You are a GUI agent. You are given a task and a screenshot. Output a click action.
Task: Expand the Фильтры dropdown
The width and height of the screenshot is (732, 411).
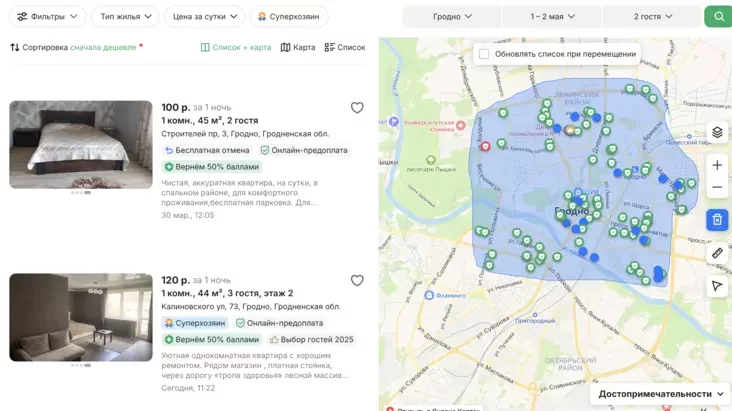tap(47, 17)
